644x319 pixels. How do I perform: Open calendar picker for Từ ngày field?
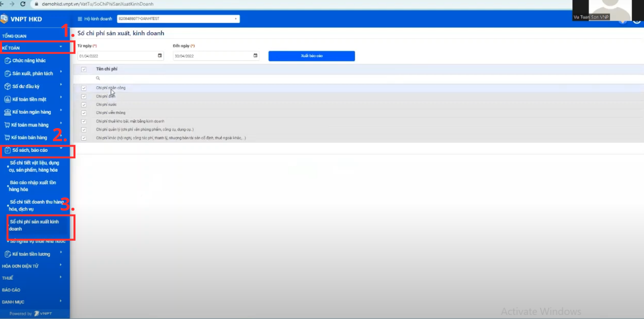pyautogui.click(x=160, y=56)
